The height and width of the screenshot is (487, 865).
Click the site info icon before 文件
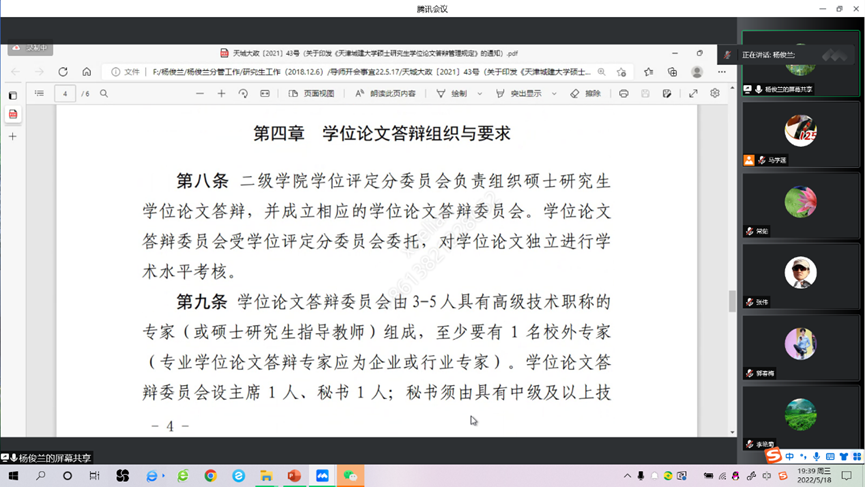[x=115, y=72]
